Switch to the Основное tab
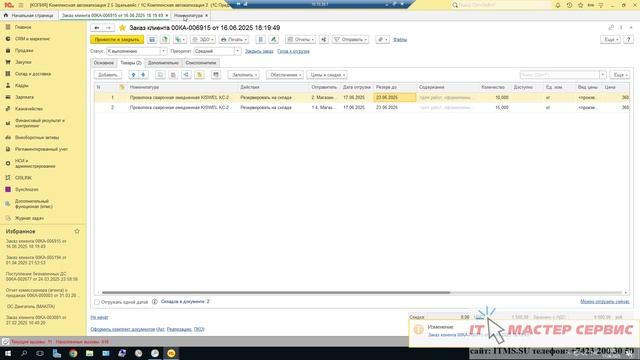This screenshot has height=360, width=640. (x=104, y=63)
